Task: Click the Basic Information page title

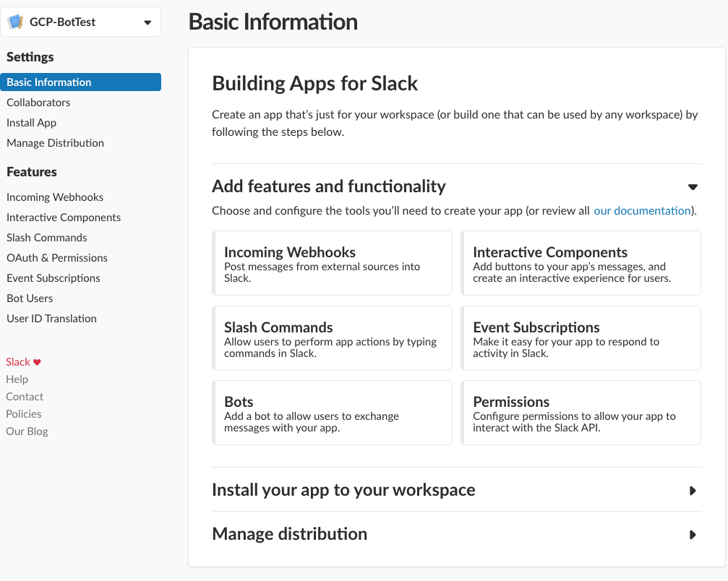Action: point(273,22)
